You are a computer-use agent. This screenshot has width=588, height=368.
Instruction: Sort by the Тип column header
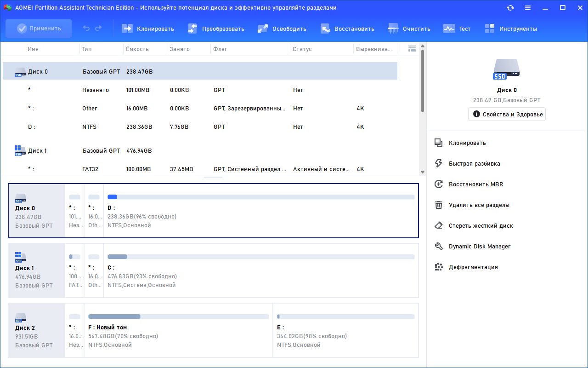(x=87, y=49)
